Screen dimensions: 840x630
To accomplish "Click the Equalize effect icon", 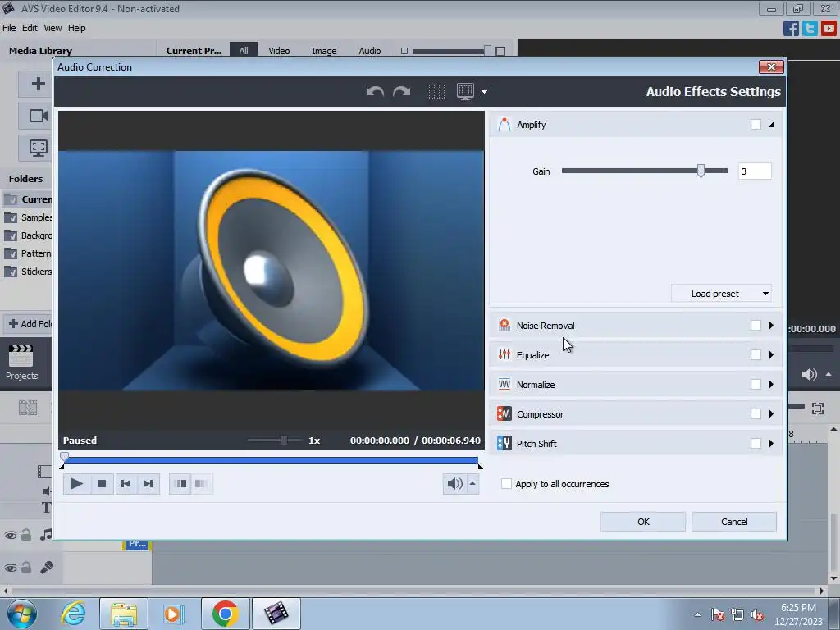I will 504,354.
